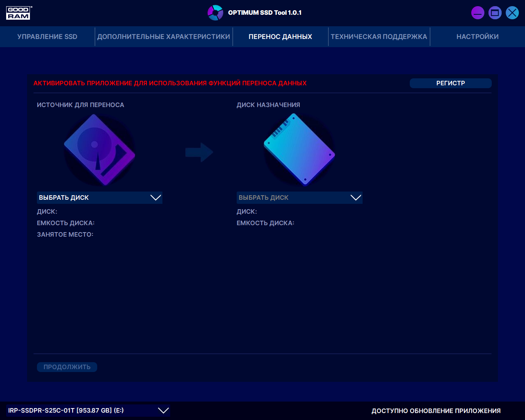Expand the destination disk ВЫБРАТЬ ДИСК dropdown
Screen dimensions: 525x420
(299, 198)
